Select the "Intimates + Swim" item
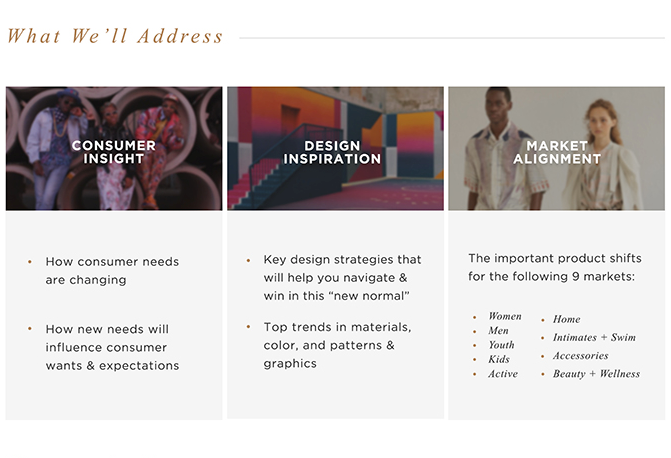 [x=594, y=337]
